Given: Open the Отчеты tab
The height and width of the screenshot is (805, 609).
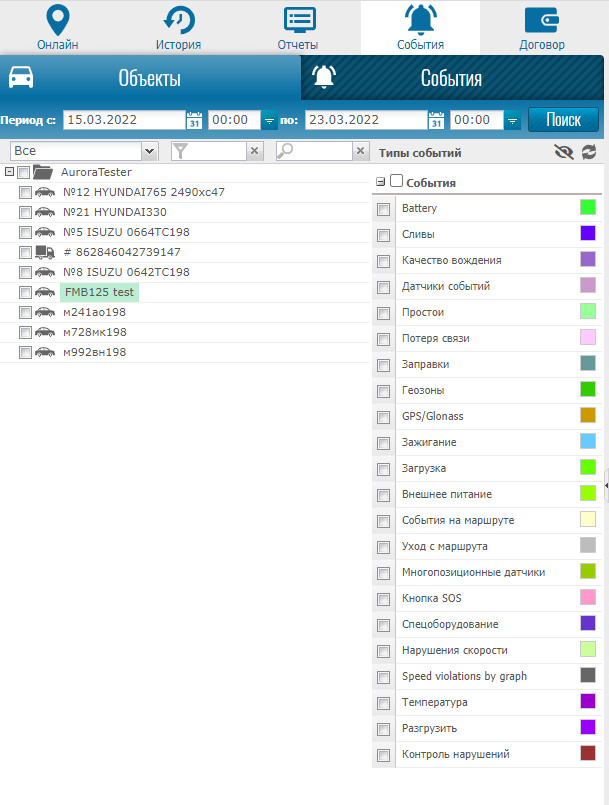Looking at the screenshot, I should click(x=298, y=28).
